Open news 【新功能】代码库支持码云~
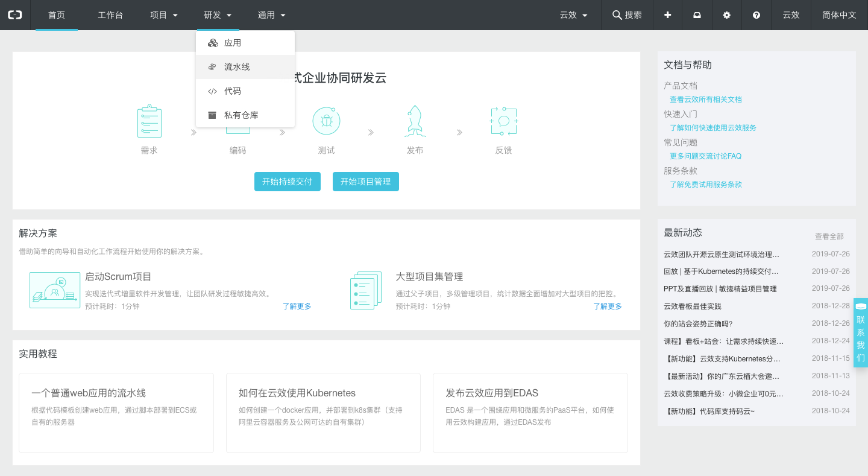The height and width of the screenshot is (476, 868). coord(709,411)
